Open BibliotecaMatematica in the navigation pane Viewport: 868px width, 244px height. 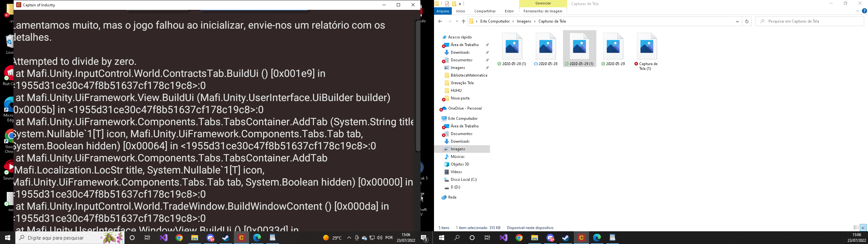(x=469, y=75)
